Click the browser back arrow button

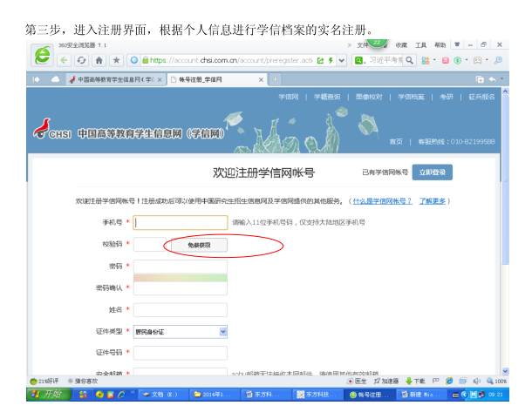[65, 60]
